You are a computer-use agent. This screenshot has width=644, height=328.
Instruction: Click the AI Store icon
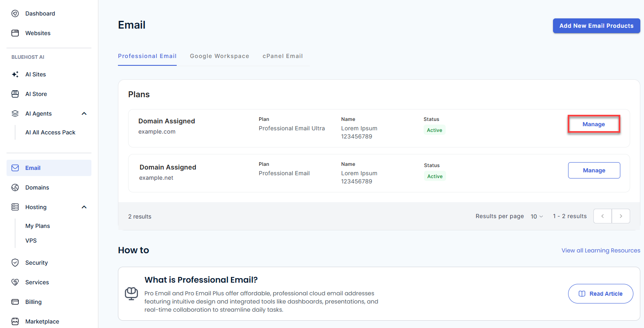click(15, 94)
